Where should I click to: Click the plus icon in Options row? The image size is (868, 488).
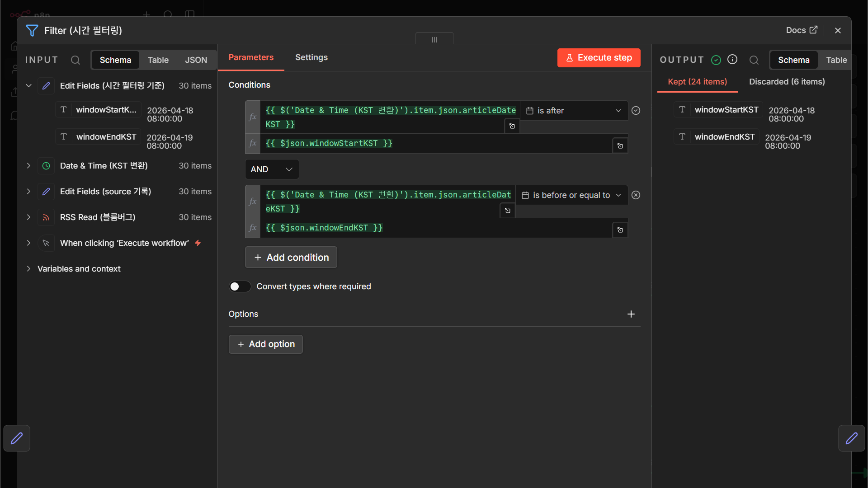click(x=631, y=314)
